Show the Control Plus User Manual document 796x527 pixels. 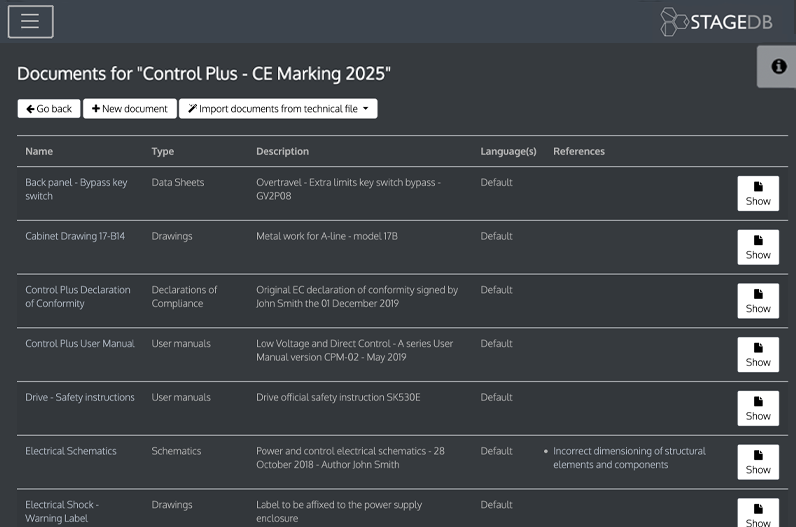pos(758,355)
